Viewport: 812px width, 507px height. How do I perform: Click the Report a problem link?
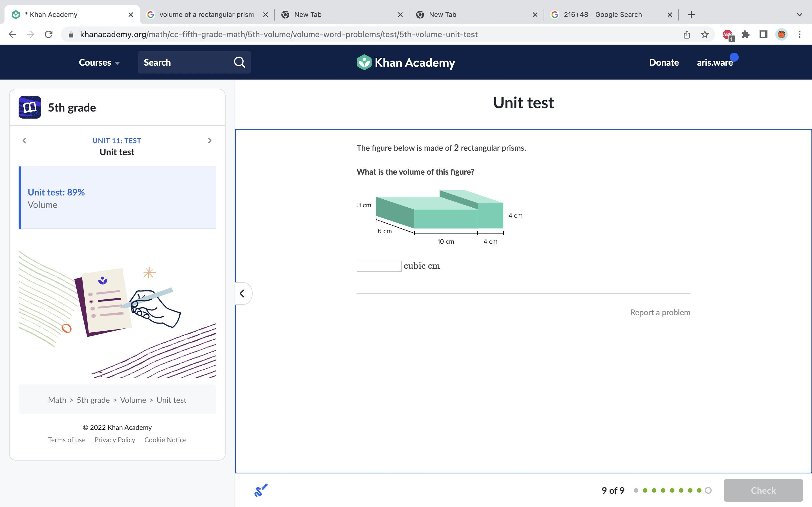click(660, 313)
